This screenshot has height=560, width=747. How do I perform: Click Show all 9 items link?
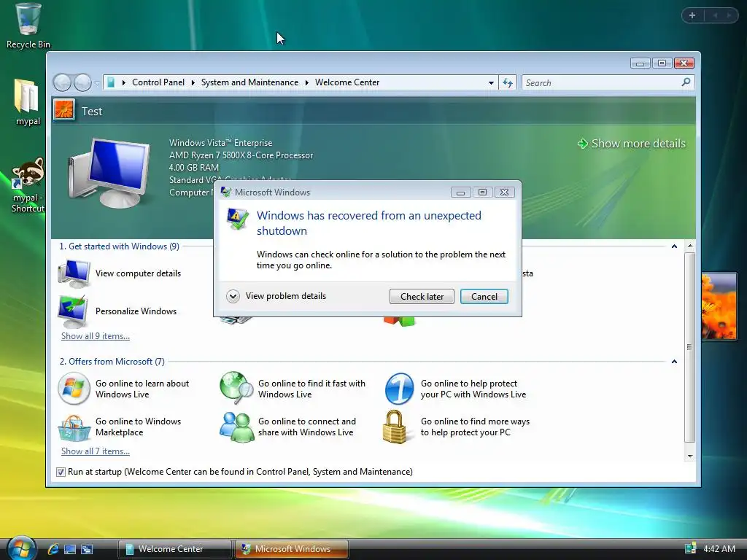coord(96,335)
